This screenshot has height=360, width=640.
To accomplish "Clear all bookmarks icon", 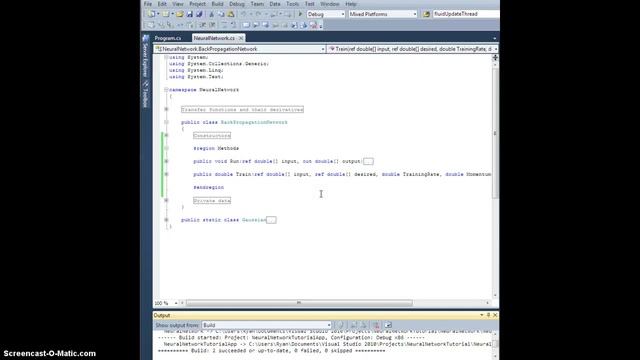I will click(x=313, y=25).
